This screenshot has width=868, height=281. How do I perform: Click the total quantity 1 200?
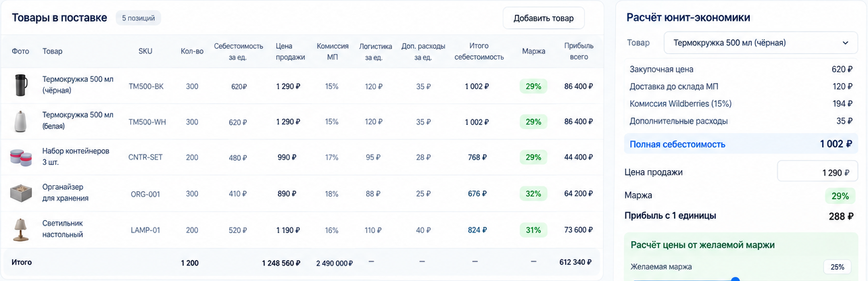pyautogui.click(x=190, y=263)
